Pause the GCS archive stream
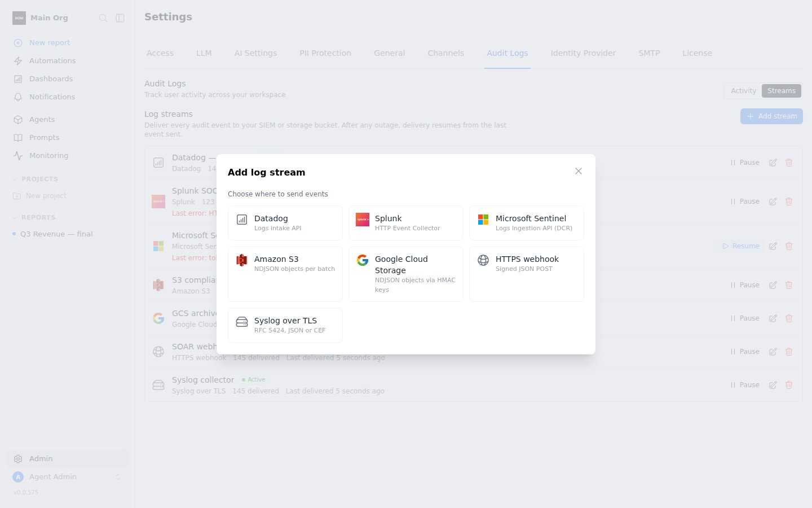 tap(745, 318)
